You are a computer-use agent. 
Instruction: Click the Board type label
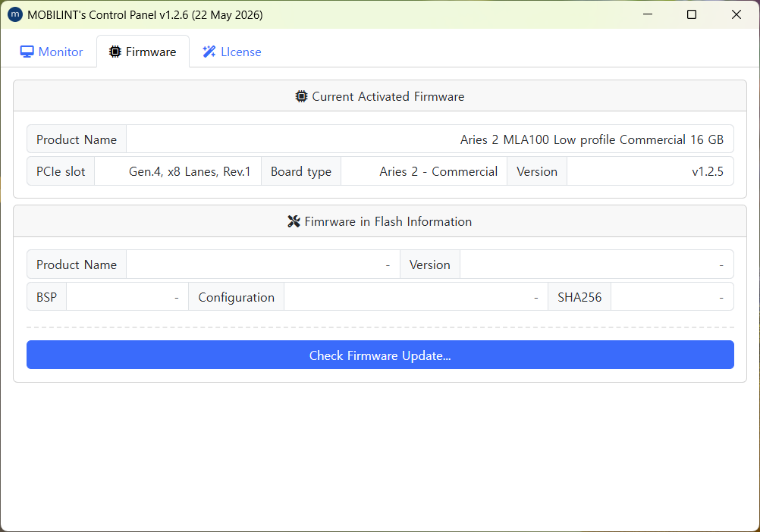tap(301, 171)
